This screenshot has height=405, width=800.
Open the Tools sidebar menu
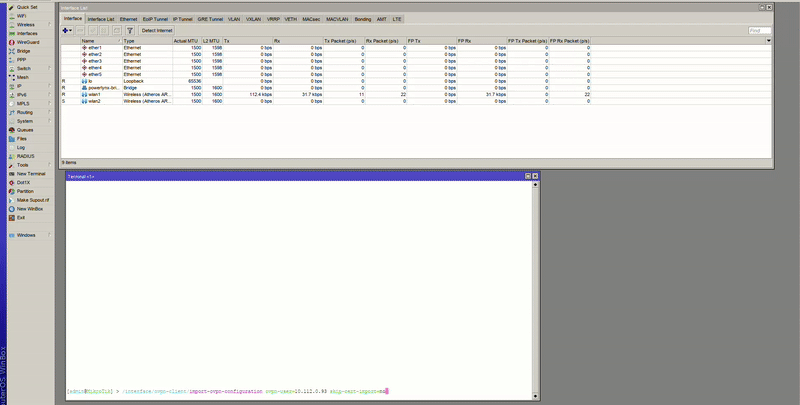pyautogui.click(x=22, y=165)
